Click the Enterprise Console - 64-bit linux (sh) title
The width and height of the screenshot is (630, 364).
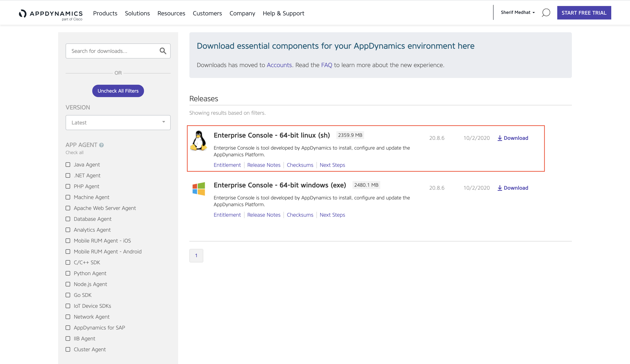(x=272, y=135)
